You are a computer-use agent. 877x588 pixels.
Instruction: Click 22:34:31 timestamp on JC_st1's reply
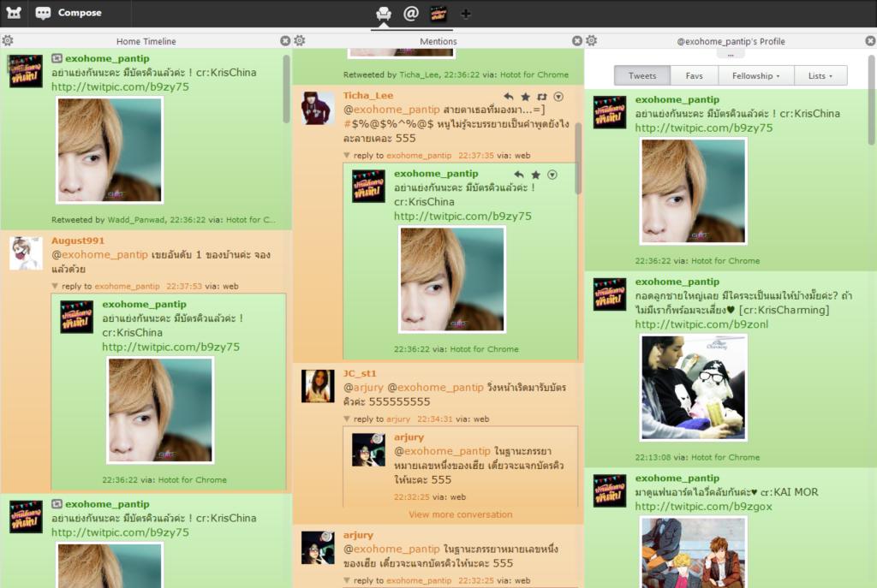434,419
